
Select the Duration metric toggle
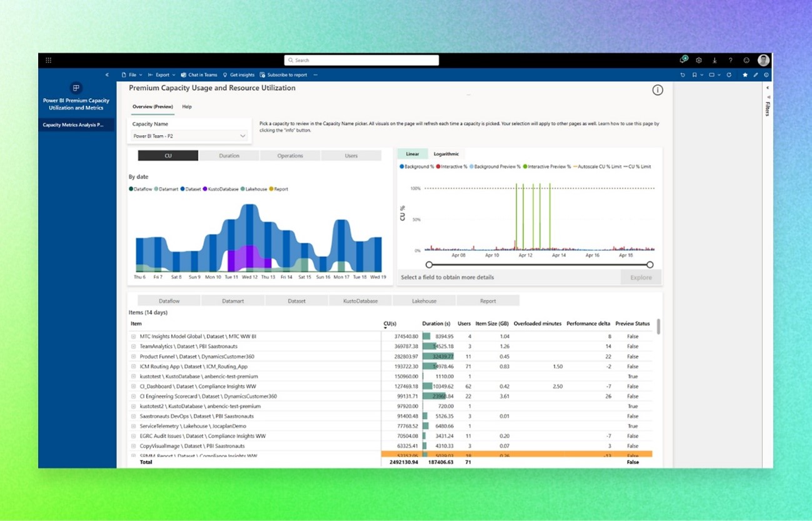click(x=228, y=155)
